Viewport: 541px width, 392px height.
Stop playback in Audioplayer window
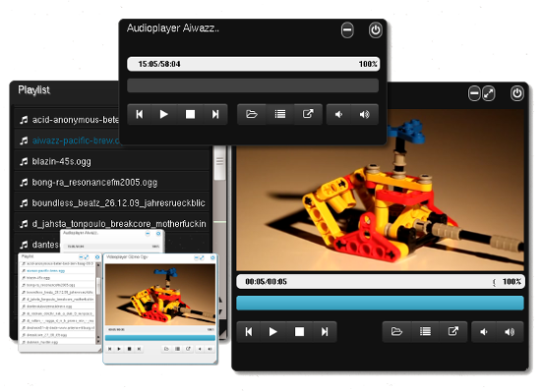[x=190, y=114]
